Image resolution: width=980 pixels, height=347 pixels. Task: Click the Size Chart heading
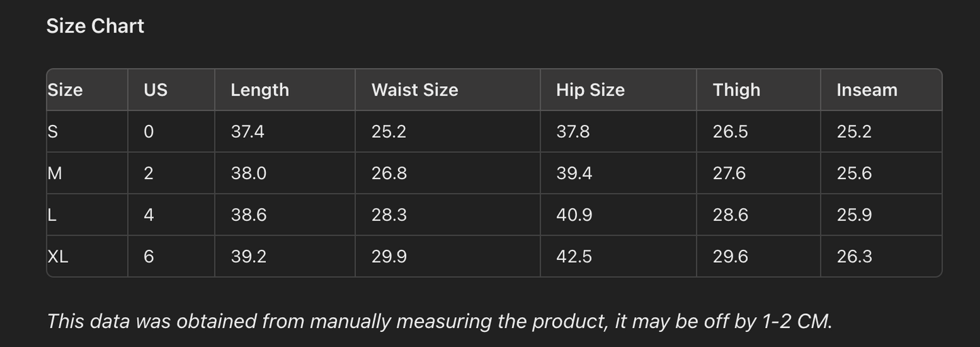click(x=95, y=26)
